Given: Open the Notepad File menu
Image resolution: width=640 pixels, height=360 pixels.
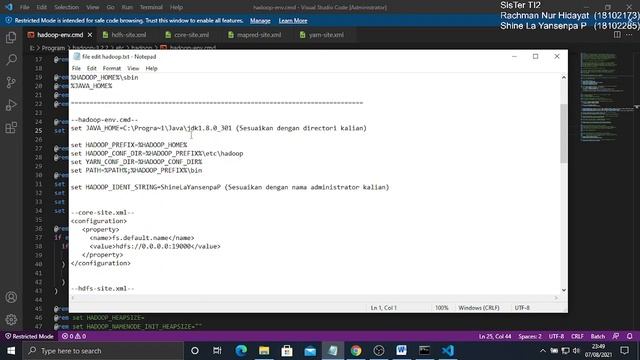Looking at the screenshot, I should point(76,68).
